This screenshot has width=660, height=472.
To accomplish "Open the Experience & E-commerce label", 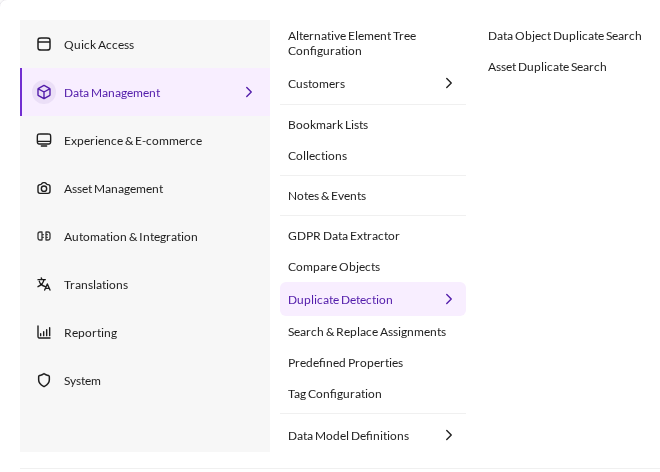I will click(x=133, y=141).
